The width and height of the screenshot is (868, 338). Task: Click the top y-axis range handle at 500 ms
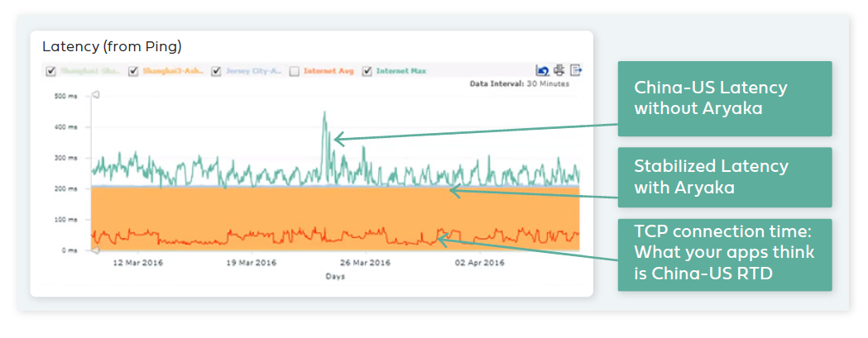pos(94,95)
